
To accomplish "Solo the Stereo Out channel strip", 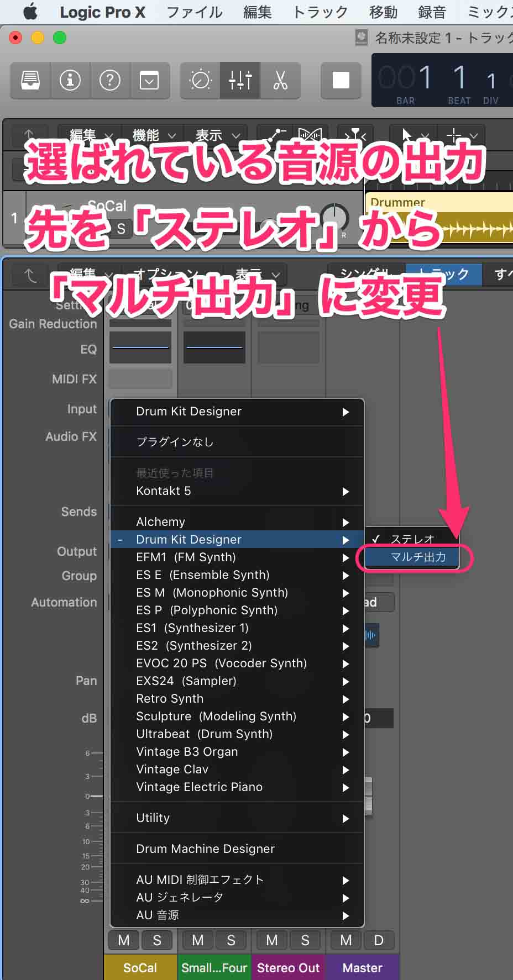I will [305, 940].
